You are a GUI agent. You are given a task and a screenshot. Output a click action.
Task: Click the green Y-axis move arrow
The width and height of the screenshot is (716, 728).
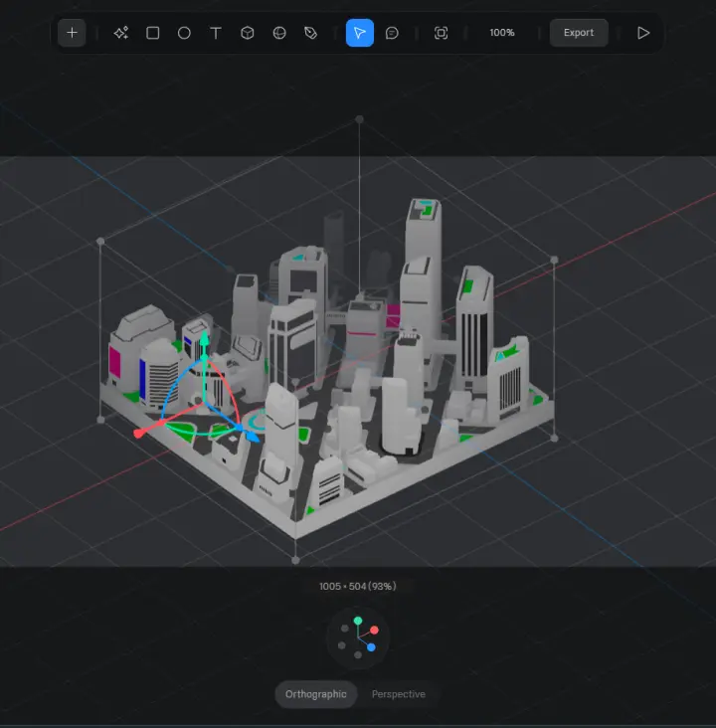204,339
